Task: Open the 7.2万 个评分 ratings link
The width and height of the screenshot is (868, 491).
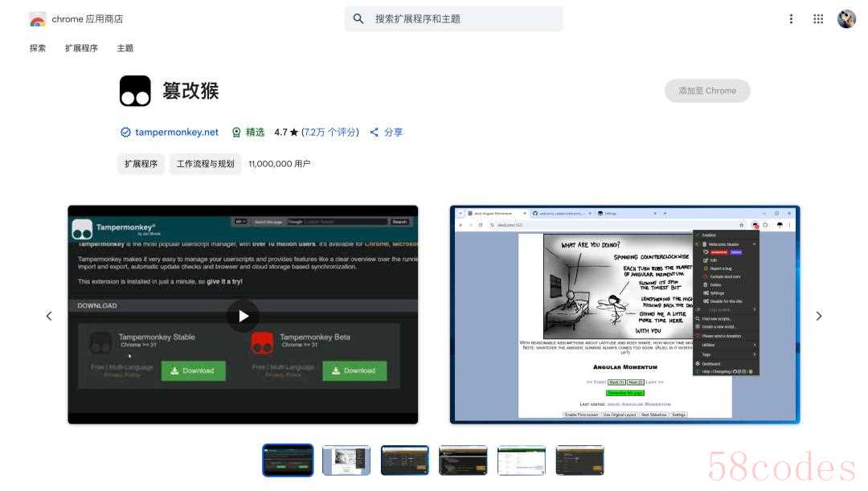Action: (x=330, y=133)
